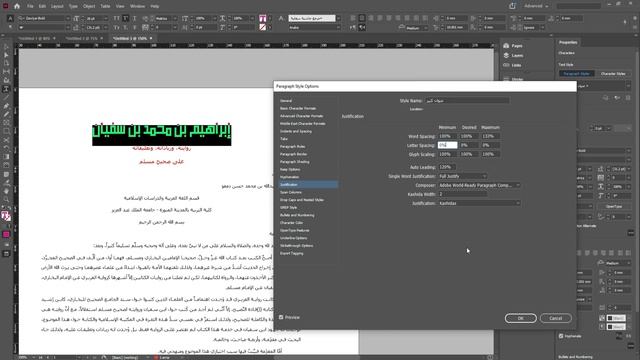Open the Justification Kashidas dropdown
The image size is (640, 360).
(x=479, y=203)
